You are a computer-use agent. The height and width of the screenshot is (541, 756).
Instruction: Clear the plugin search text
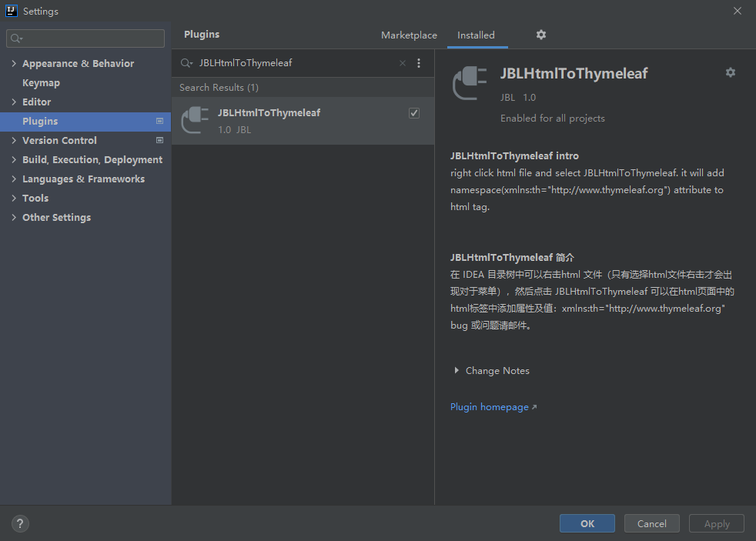pos(403,63)
